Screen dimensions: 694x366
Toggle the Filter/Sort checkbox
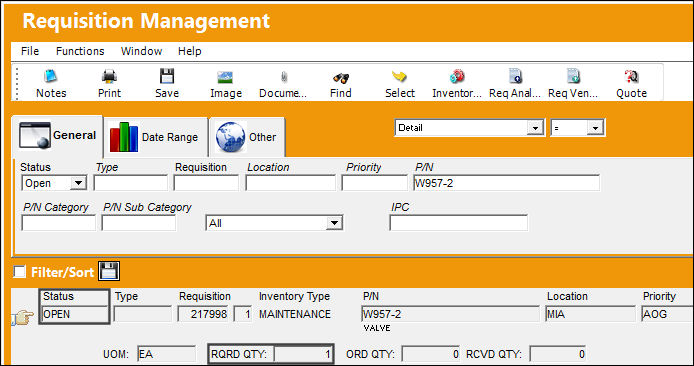click(x=19, y=271)
